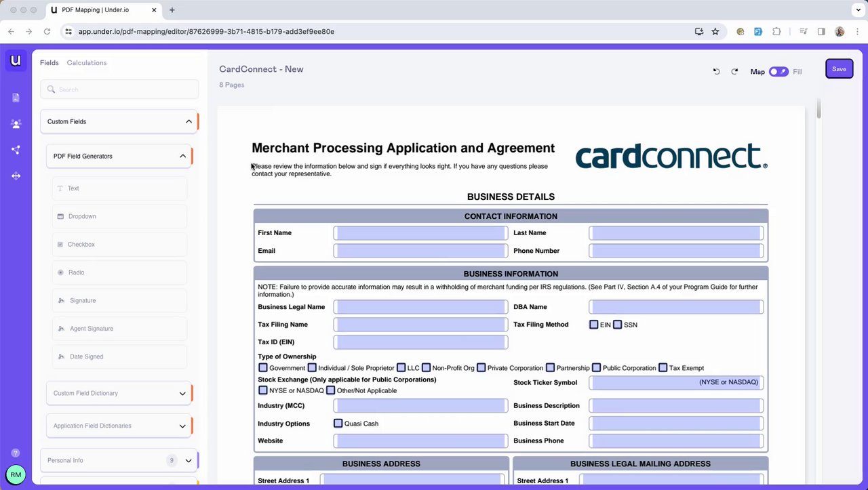Click the browser address bar URL
The image size is (868, 490).
206,31
